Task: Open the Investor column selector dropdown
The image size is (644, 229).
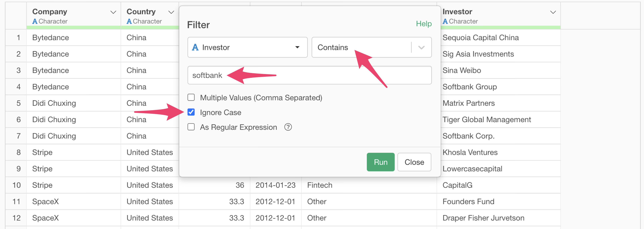Action: (247, 47)
